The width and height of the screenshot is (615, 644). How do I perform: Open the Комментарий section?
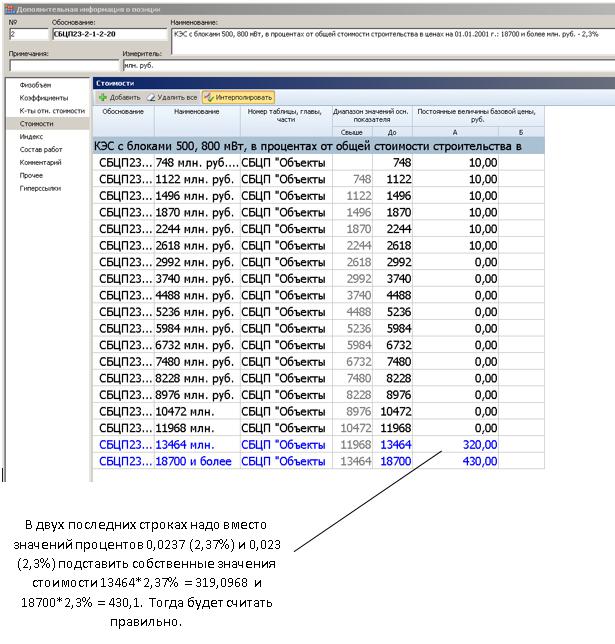(x=40, y=163)
